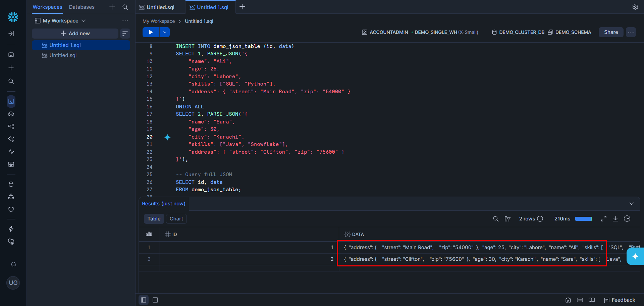Screen dimensions: 644x306
Task: Open the Ingestion cloud upload icon
Action: point(11,114)
